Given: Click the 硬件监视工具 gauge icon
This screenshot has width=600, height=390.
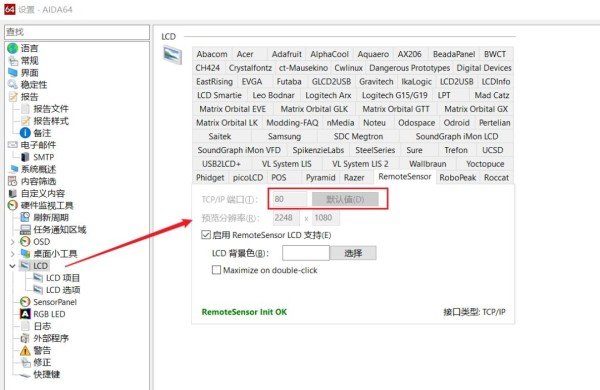Looking at the screenshot, I should (x=13, y=206).
